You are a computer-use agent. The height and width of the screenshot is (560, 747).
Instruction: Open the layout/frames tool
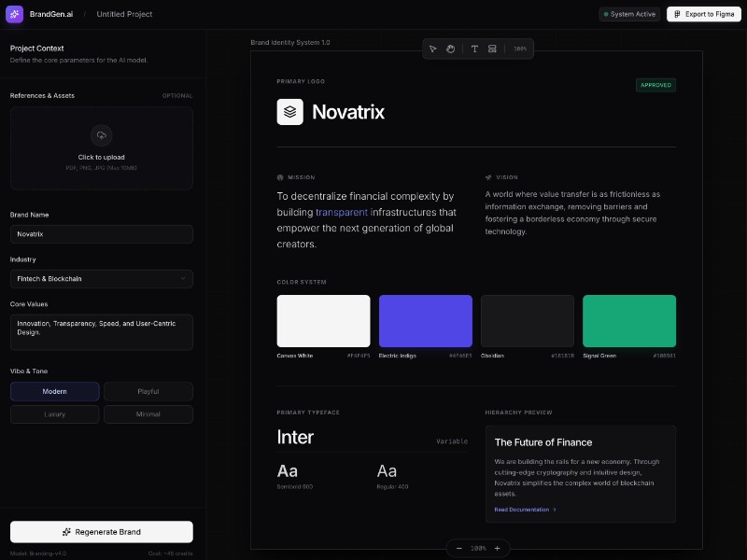pyautogui.click(x=492, y=49)
